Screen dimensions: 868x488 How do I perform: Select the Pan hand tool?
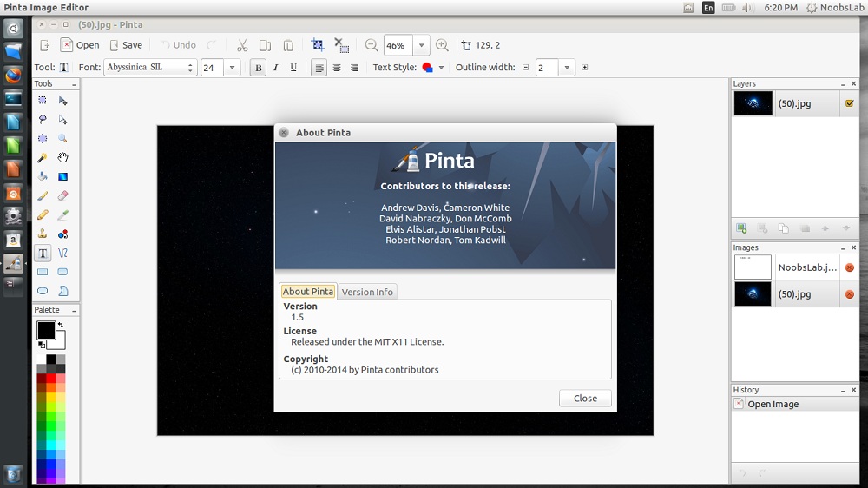[x=62, y=158]
